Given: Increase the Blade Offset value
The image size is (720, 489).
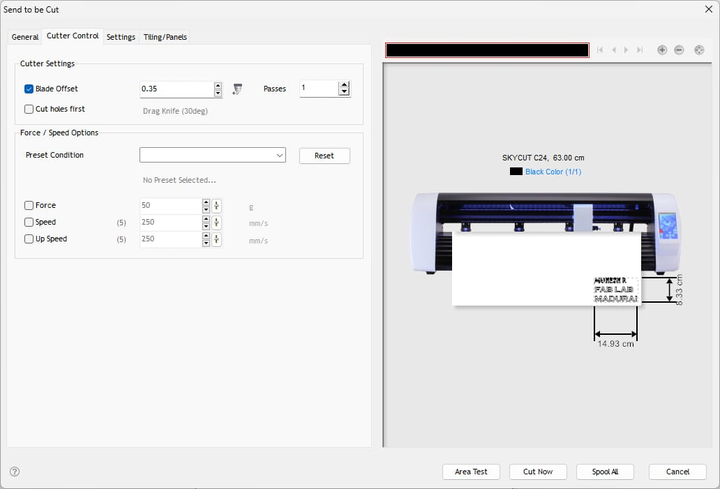Looking at the screenshot, I should (218, 85).
